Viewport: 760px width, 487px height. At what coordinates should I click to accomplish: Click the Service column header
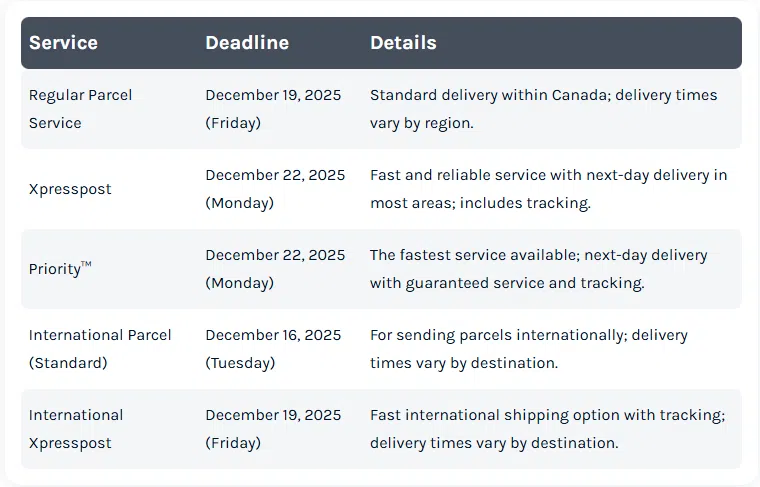pyautogui.click(x=63, y=43)
